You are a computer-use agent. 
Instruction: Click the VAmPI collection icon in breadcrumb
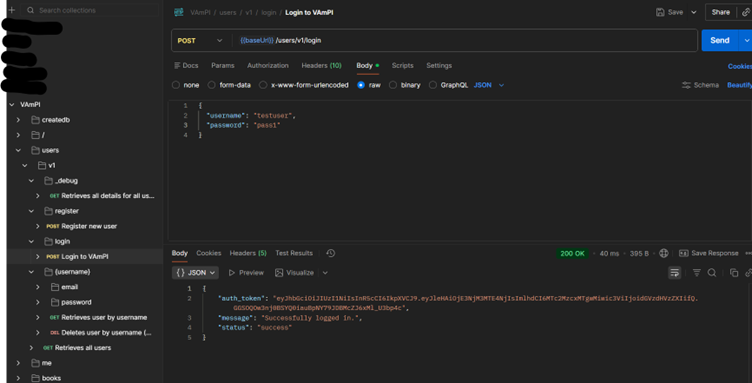pos(179,12)
